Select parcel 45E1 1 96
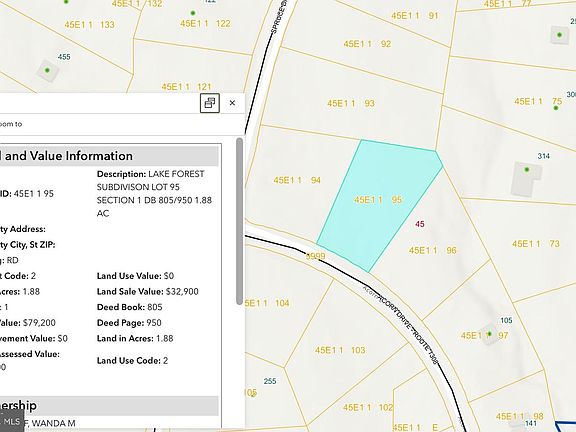The image size is (576, 432). (x=432, y=250)
